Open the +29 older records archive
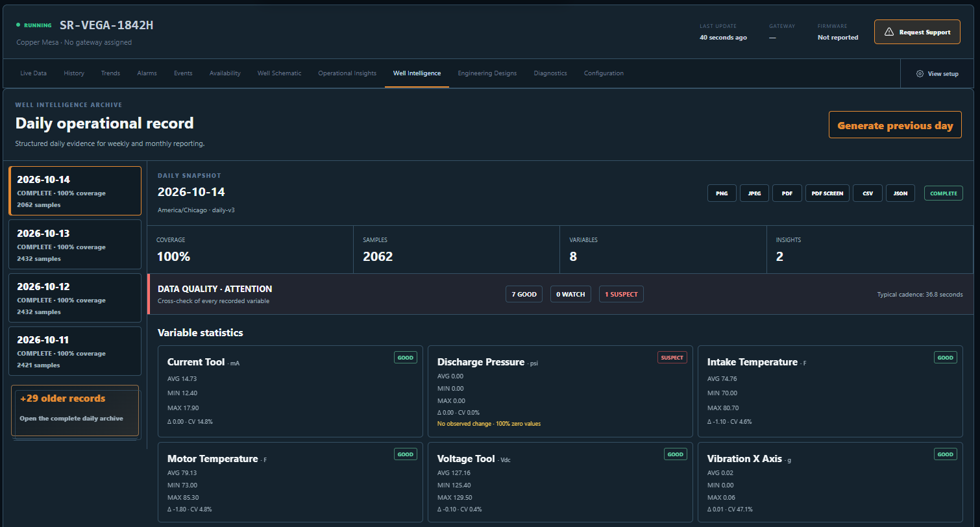Image resolution: width=980 pixels, height=527 pixels. [75, 411]
